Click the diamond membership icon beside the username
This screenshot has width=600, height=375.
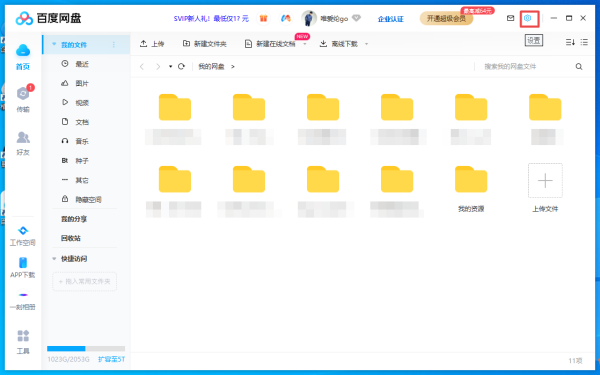click(356, 18)
